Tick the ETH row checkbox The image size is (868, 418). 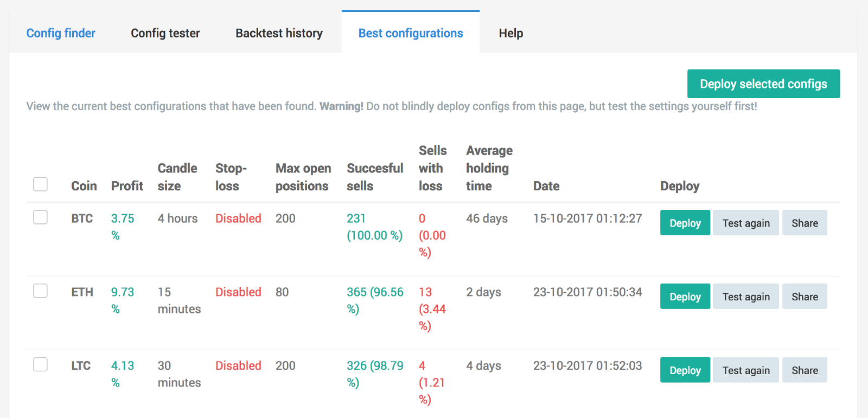pyautogui.click(x=41, y=291)
